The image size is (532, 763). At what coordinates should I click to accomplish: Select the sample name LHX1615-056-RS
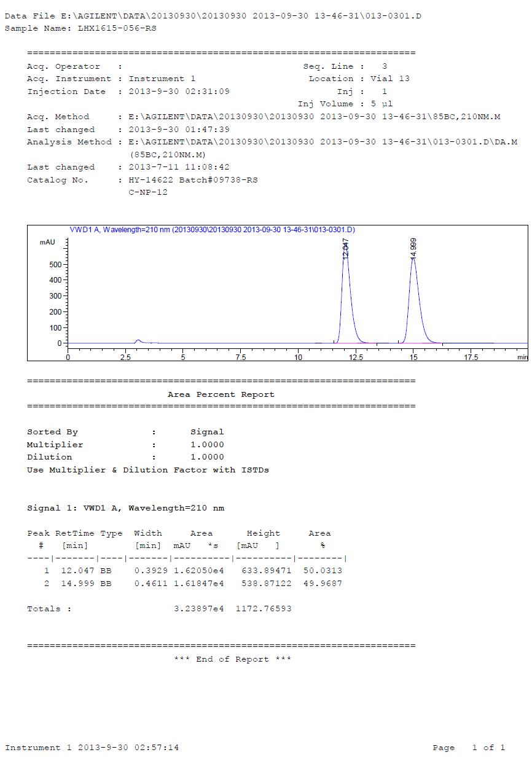tap(117, 28)
